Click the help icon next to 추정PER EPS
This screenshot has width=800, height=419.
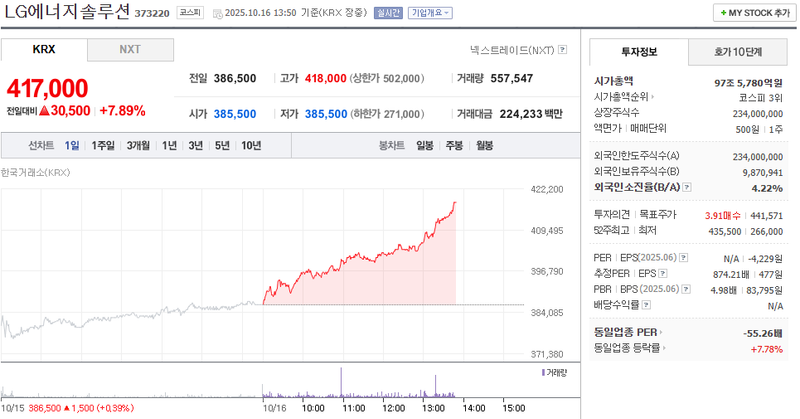coord(664,273)
